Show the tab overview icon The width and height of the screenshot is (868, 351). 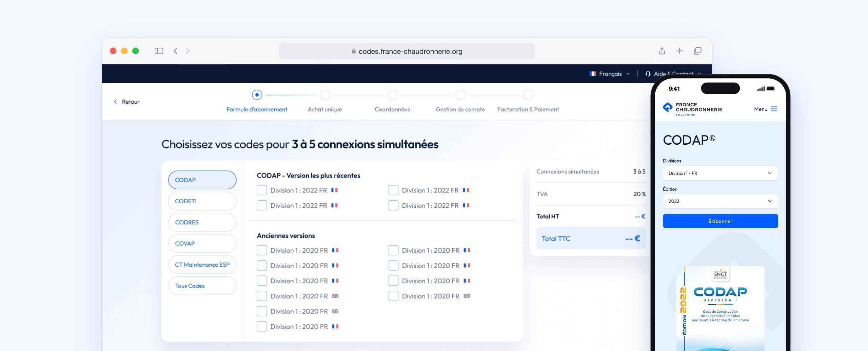tap(697, 51)
